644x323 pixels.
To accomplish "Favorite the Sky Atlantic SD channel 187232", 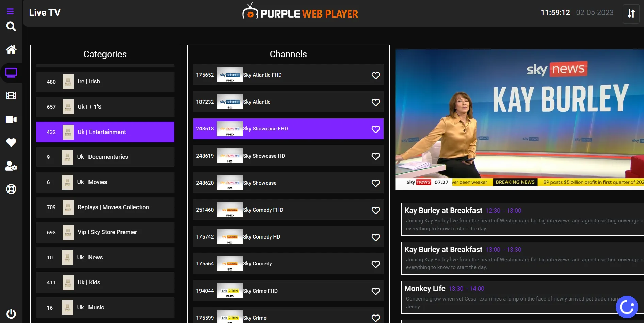I will point(376,102).
